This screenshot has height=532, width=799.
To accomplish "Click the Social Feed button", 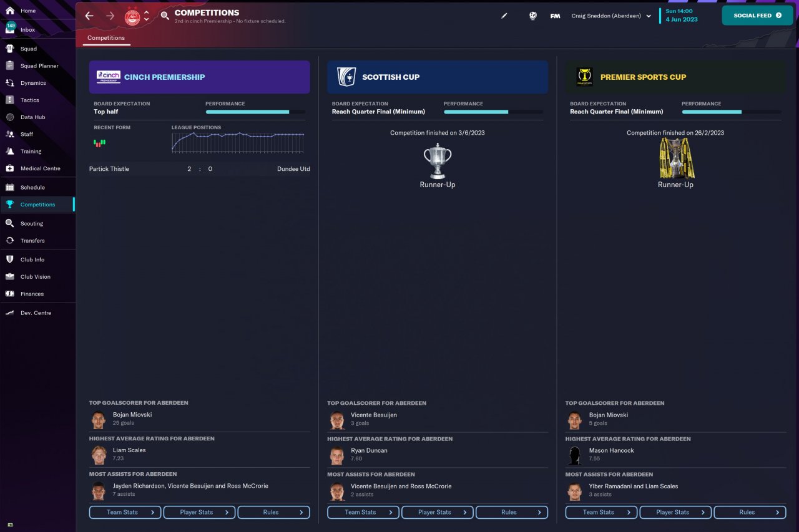I will pos(757,16).
